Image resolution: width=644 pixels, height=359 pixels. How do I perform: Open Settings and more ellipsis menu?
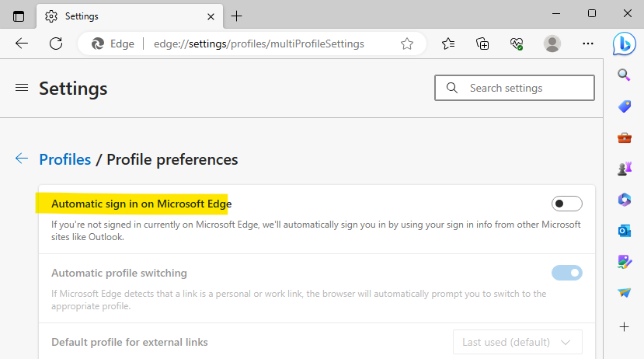[588, 44]
